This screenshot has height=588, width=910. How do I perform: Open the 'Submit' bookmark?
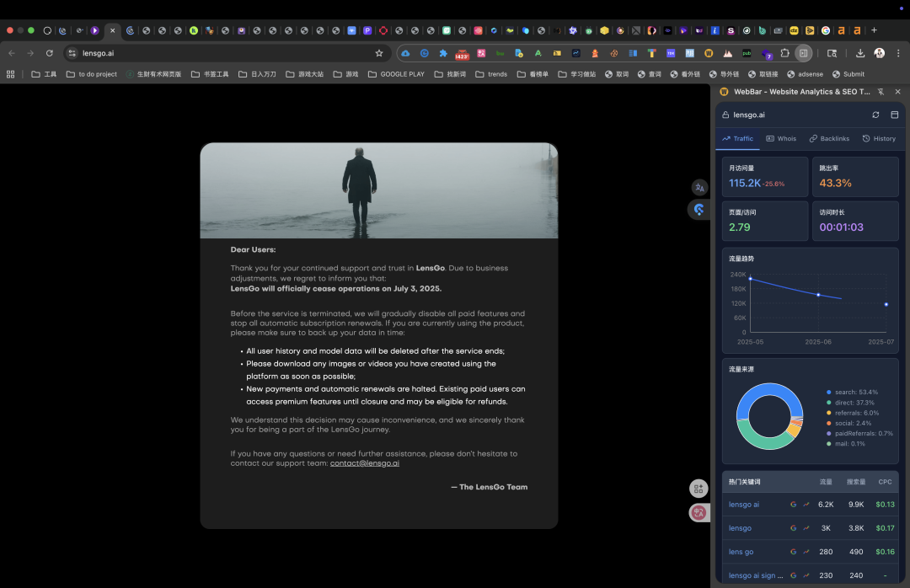[x=848, y=74]
